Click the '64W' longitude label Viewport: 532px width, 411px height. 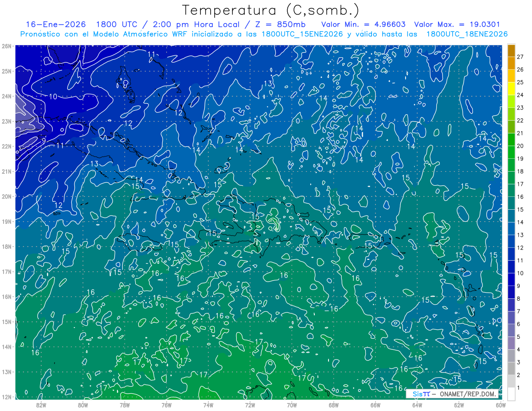click(417, 405)
